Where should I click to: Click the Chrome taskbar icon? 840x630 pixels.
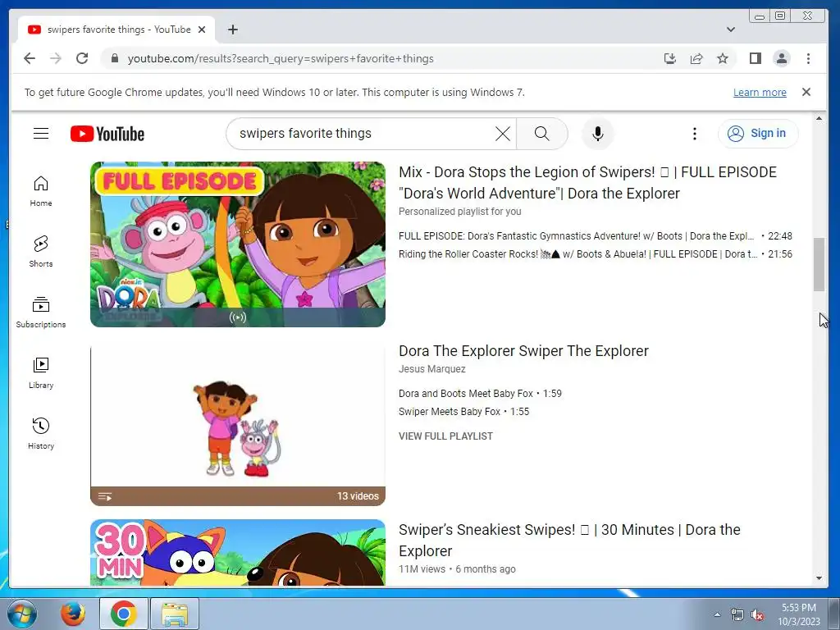coord(123,614)
